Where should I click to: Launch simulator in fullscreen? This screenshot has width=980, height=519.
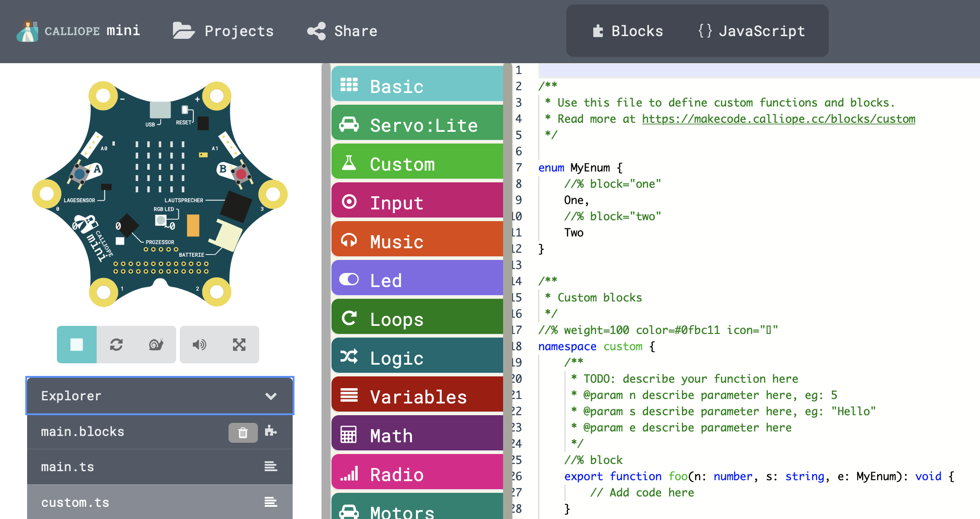click(x=239, y=344)
